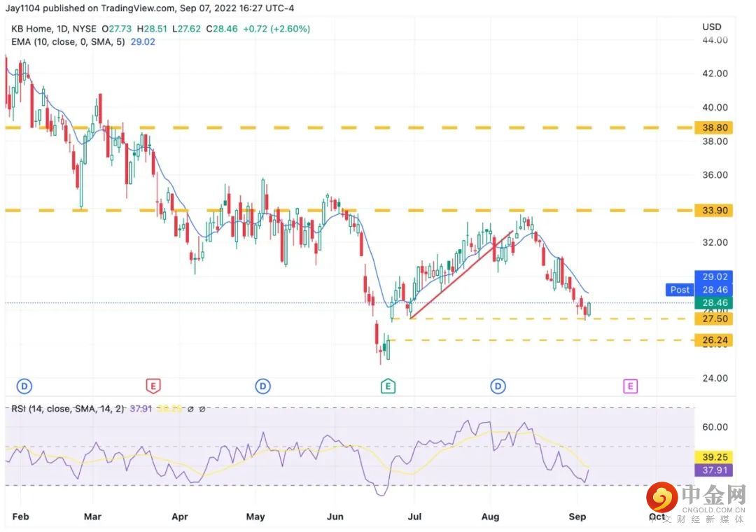Click the yellow 39.25 RSI axis label

[714, 457]
